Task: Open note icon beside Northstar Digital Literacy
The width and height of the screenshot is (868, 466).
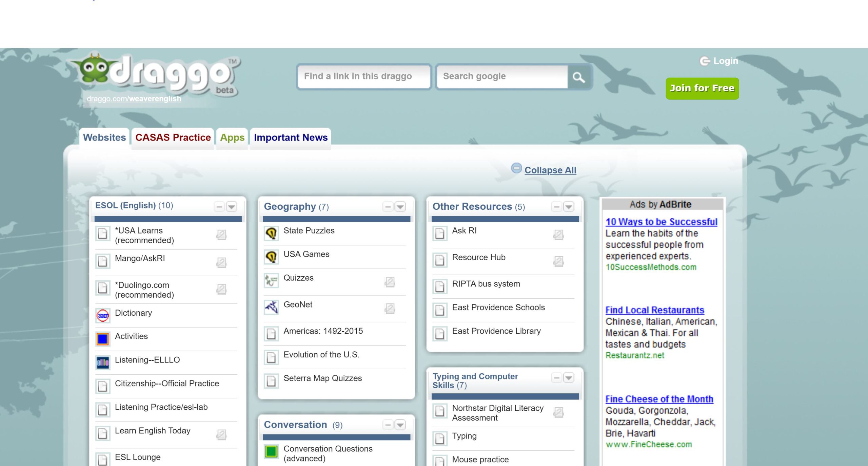Action: point(558,412)
